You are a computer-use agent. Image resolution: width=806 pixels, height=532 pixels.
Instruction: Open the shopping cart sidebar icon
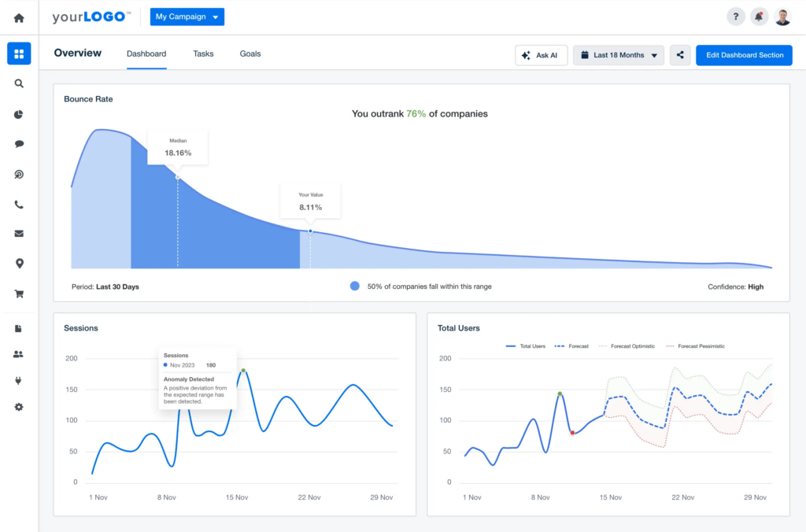pos(19,294)
